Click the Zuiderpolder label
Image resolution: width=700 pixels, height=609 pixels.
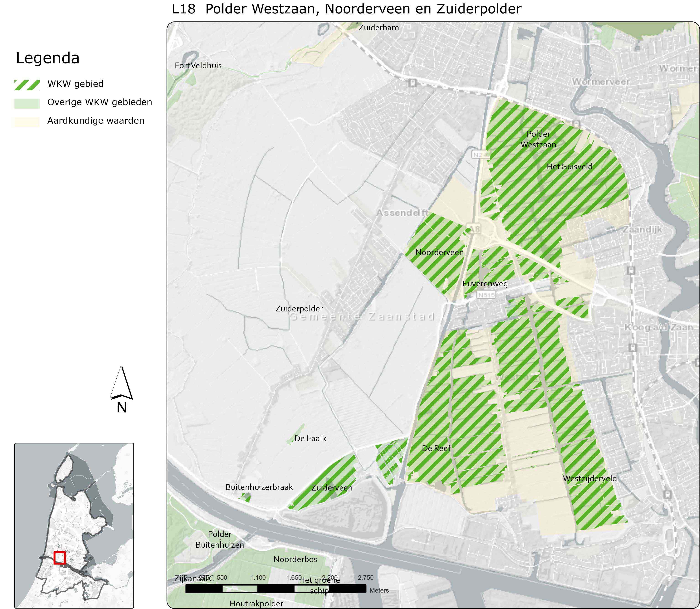[x=299, y=308]
